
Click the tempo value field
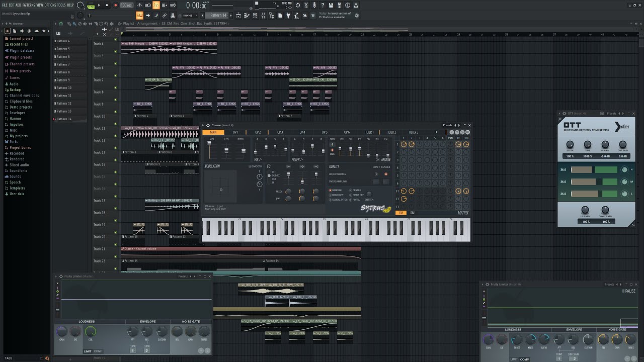tap(126, 5)
